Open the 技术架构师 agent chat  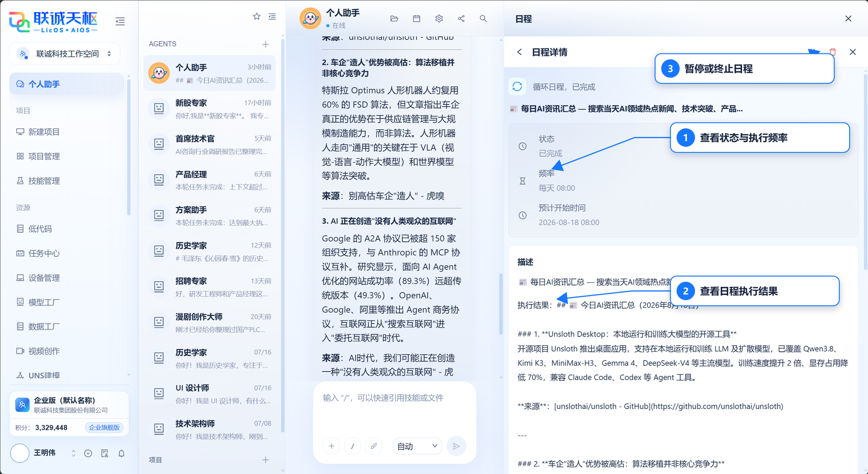click(x=210, y=430)
